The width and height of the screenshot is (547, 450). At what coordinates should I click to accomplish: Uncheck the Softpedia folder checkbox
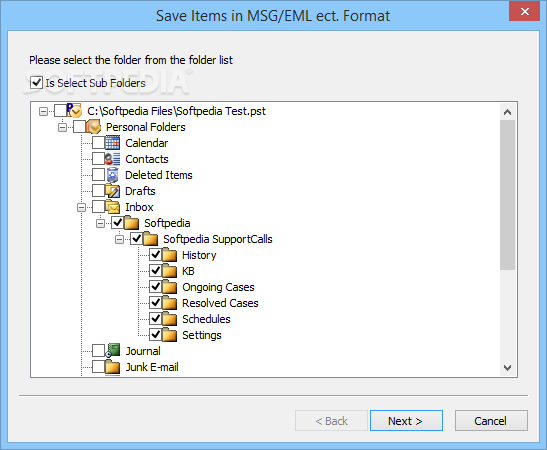pyautogui.click(x=118, y=223)
